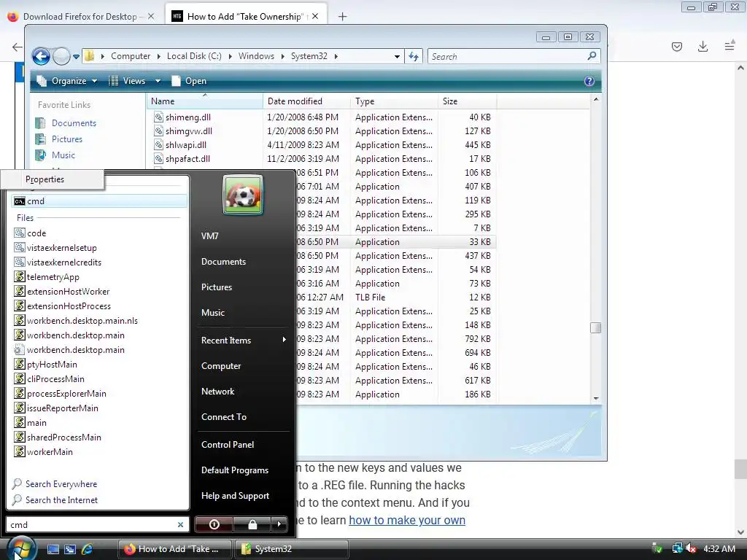Click the Explorer back navigation arrow
The image size is (747, 560).
coord(41,56)
